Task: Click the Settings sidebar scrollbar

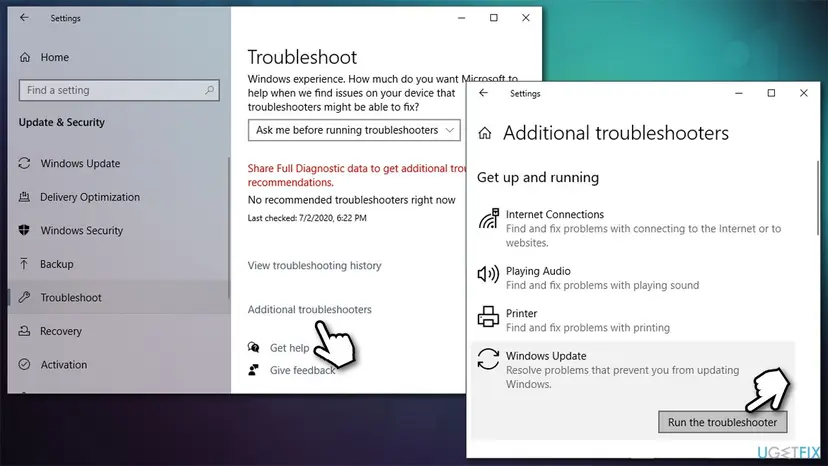Action: 229,227
